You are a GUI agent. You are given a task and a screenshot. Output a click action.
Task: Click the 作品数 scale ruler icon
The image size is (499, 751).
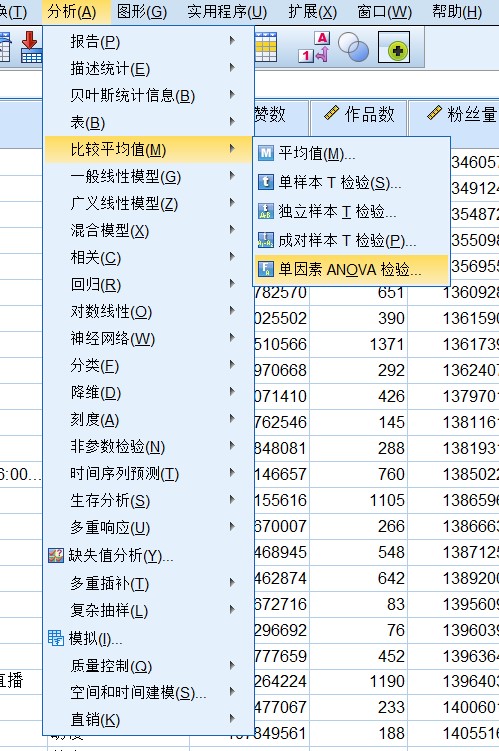point(331,113)
